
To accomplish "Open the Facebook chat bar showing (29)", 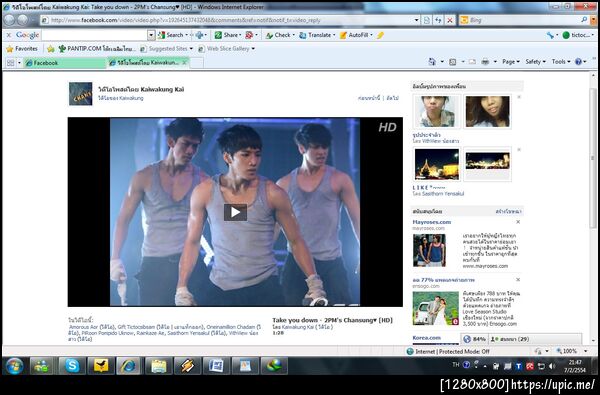I will 535,339.
